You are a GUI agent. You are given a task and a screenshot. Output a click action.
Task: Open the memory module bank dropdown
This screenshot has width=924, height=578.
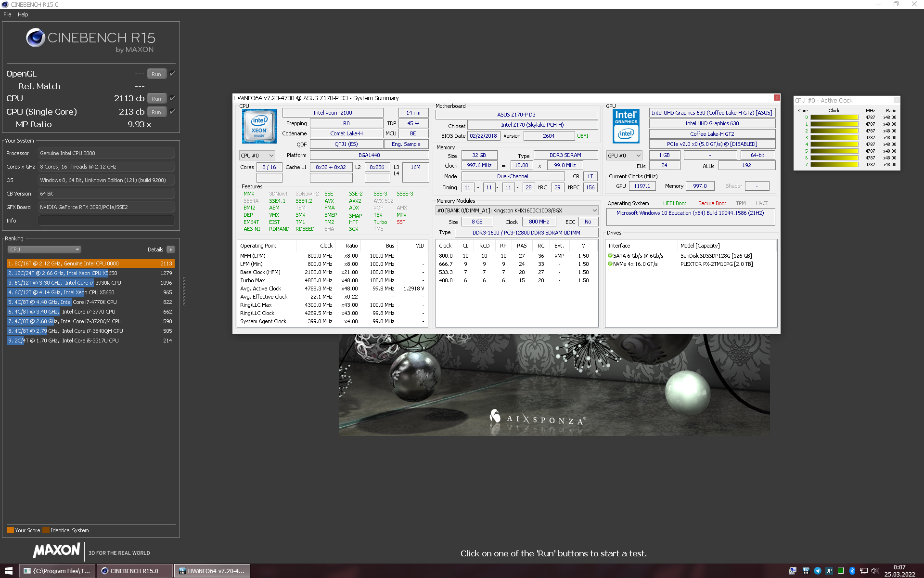(516, 210)
